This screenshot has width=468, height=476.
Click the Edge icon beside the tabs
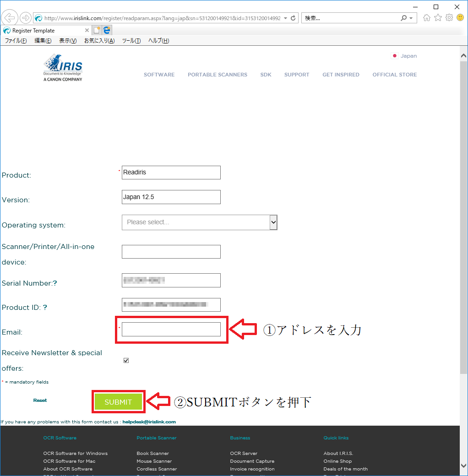(107, 30)
